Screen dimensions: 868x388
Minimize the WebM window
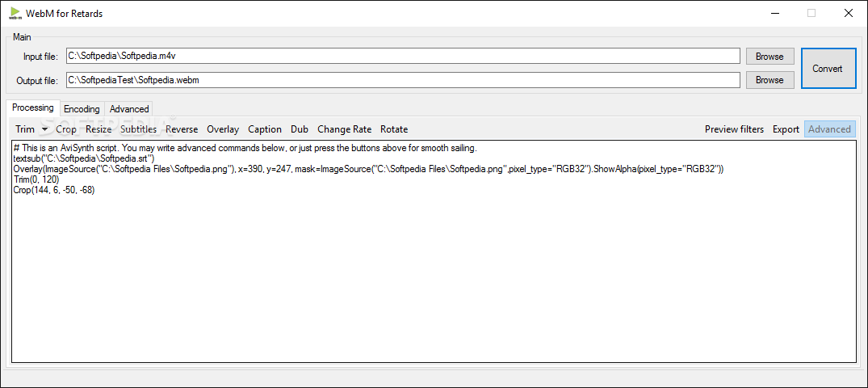pyautogui.click(x=774, y=13)
